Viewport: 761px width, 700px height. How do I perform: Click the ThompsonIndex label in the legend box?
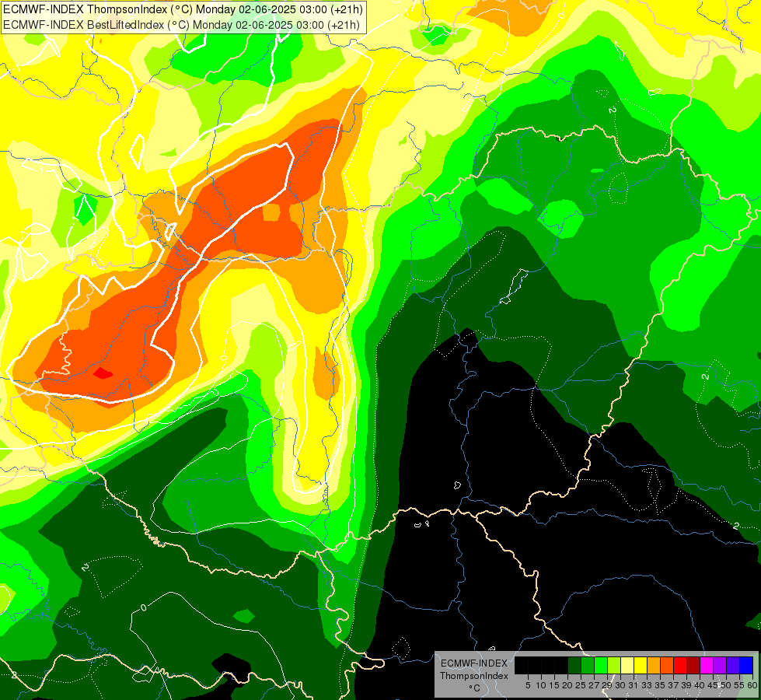(474, 676)
